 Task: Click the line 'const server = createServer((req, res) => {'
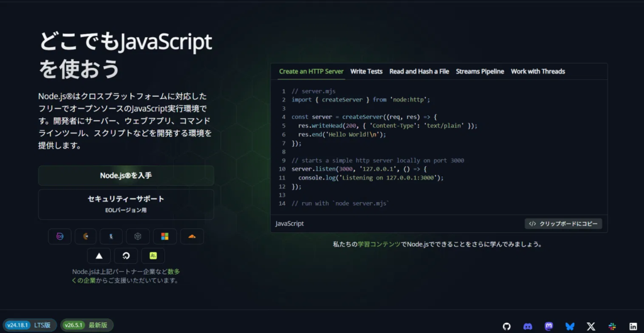tap(365, 117)
